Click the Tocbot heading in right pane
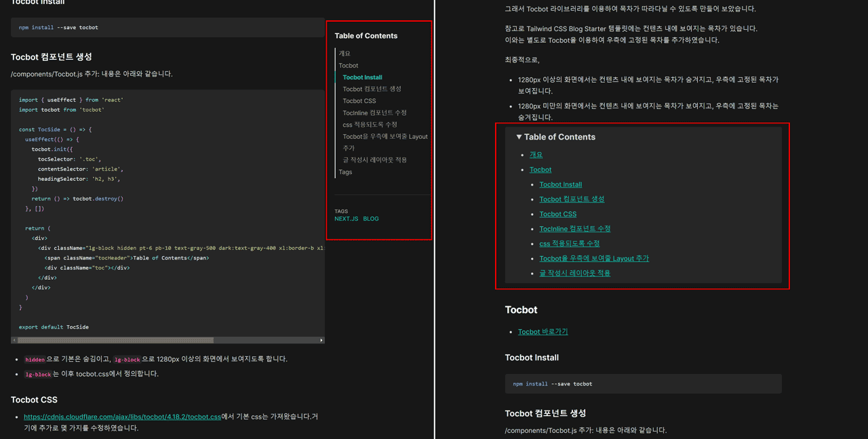Viewport: 868px width, 439px height. pyautogui.click(x=521, y=310)
